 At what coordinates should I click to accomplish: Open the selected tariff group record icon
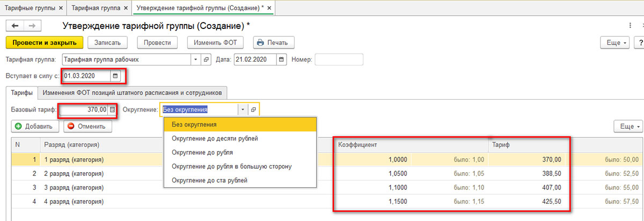click(207, 60)
